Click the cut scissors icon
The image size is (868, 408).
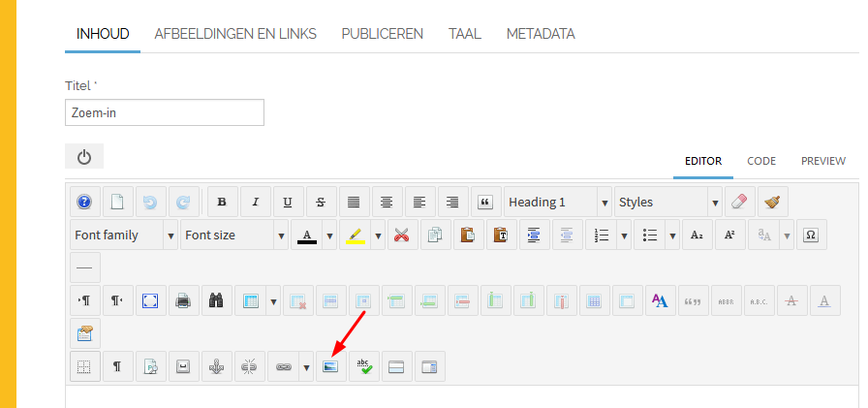(x=402, y=235)
